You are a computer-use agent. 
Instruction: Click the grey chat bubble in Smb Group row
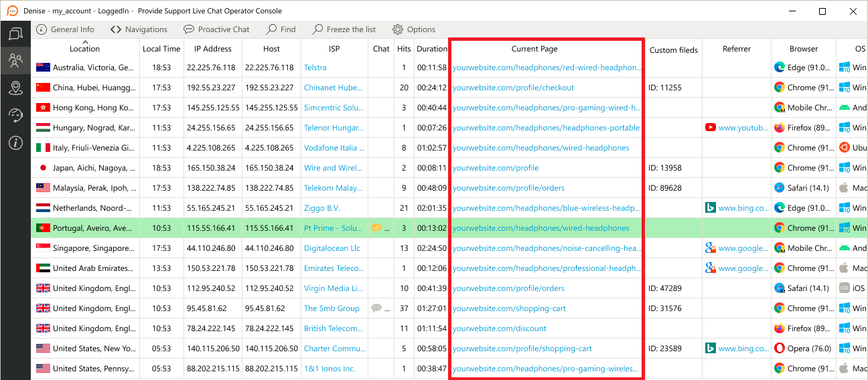click(377, 308)
